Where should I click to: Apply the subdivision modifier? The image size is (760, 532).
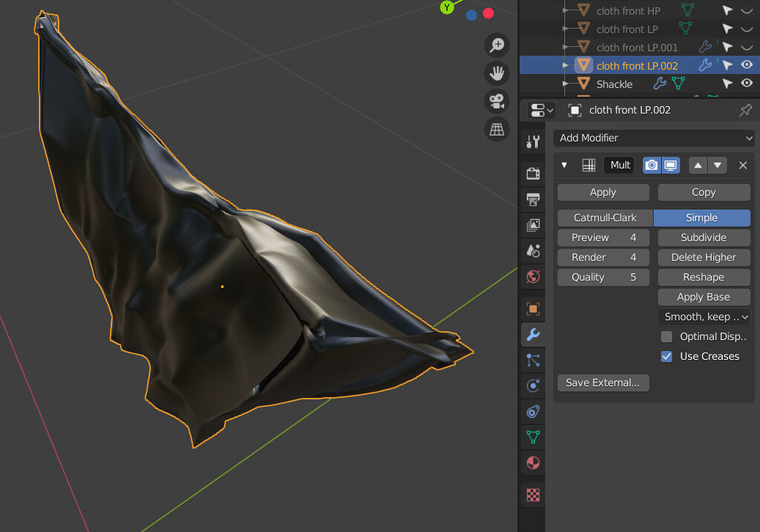pos(603,192)
